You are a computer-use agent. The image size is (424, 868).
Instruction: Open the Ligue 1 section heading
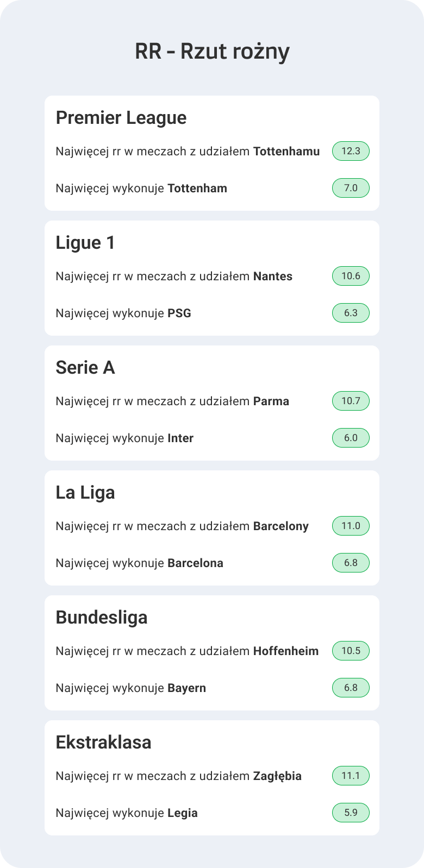pos(85,243)
